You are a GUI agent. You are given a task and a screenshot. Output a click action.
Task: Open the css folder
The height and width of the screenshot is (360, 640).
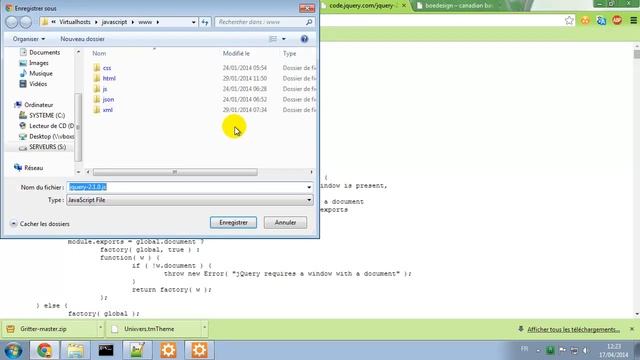coord(107,68)
